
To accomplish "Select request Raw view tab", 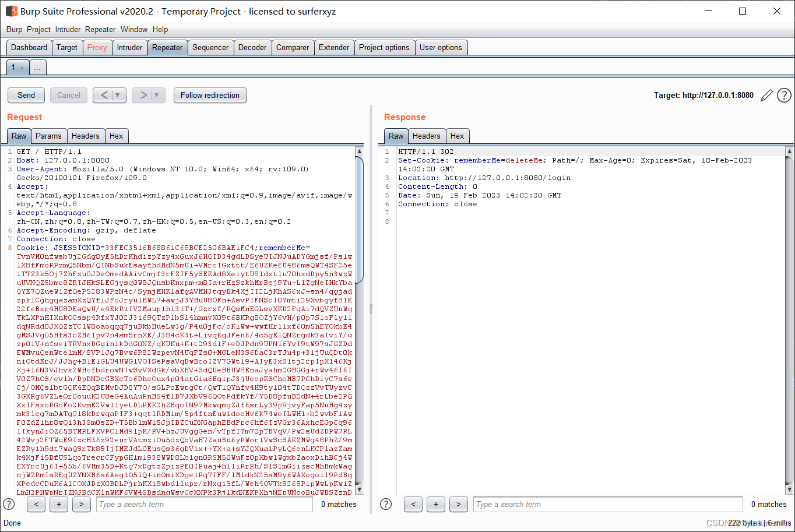I will pyautogui.click(x=19, y=136).
